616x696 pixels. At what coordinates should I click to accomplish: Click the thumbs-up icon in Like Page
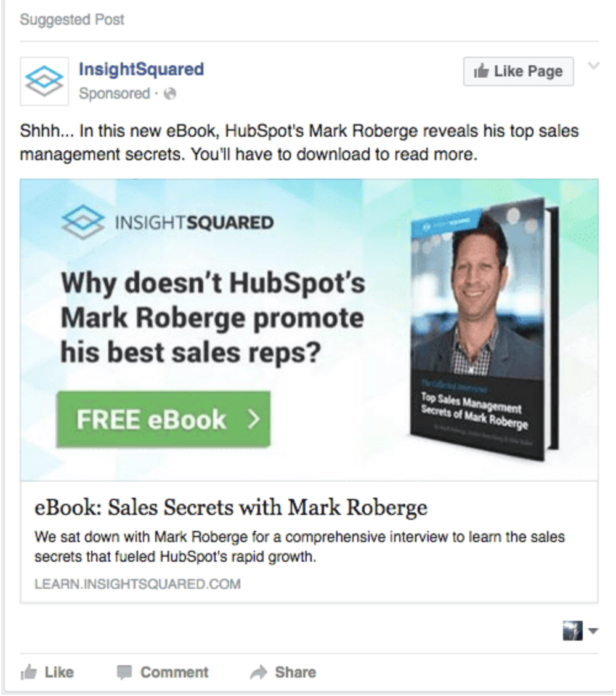[481, 71]
